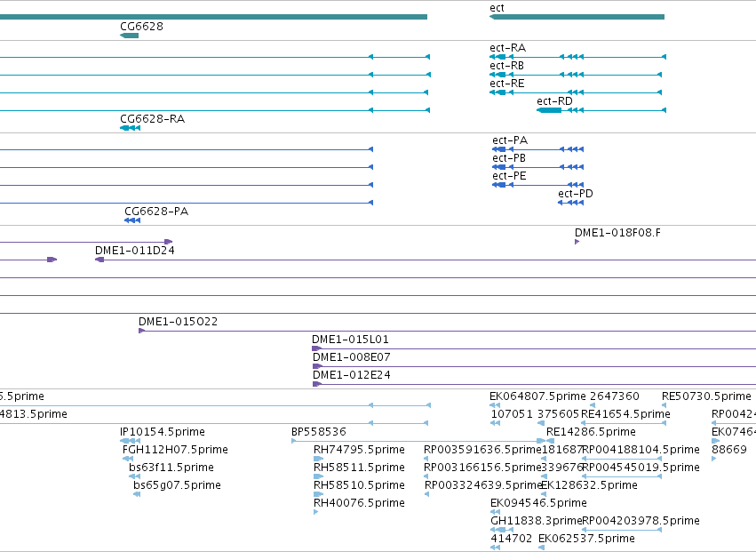Select EST RE50730.5prime

pos(664,405)
